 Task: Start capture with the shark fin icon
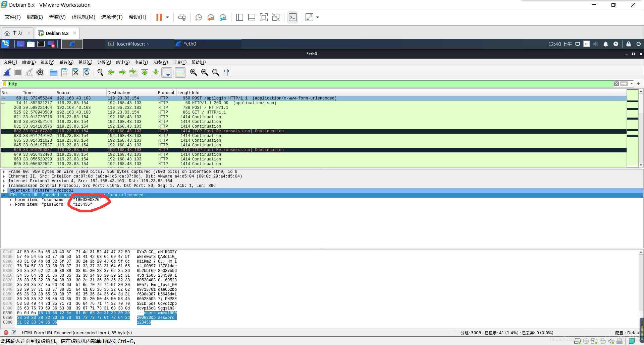(x=7, y=72)
